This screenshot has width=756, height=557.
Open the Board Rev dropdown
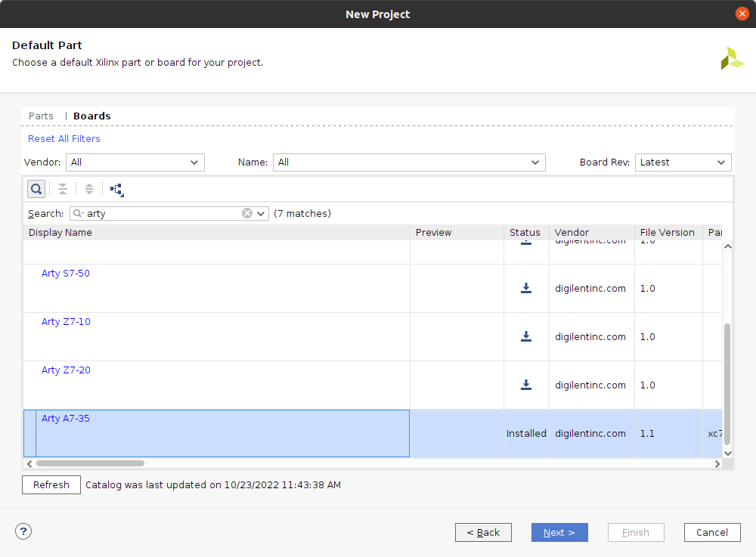click(683, 162)
